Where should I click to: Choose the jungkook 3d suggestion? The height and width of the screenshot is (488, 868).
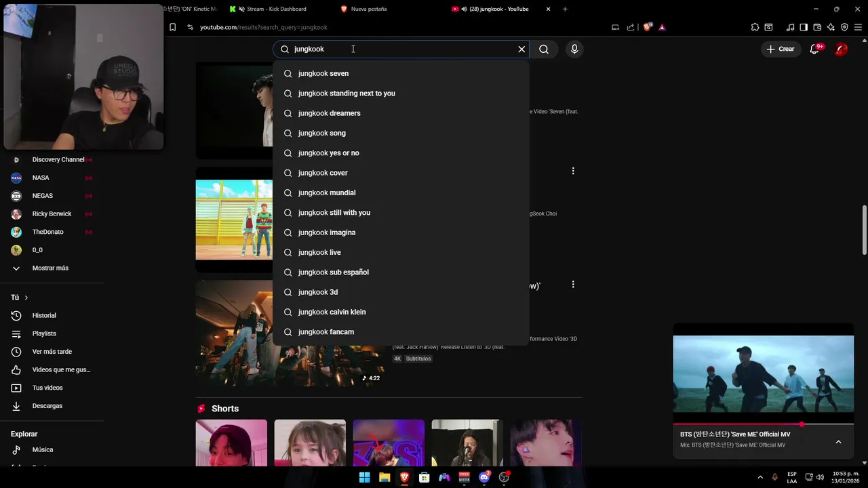(x=400, y=292)
